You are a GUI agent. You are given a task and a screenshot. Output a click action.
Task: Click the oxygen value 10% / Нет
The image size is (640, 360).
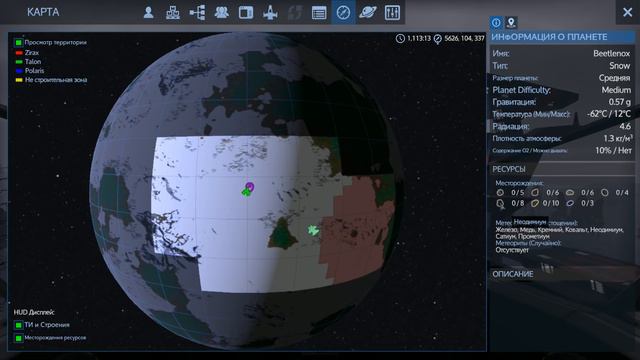[613, 151]
